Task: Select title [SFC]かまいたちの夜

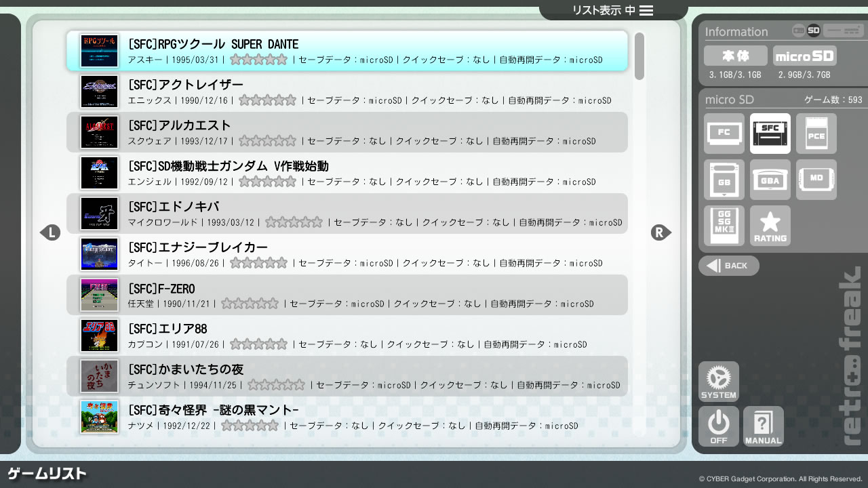Action: 186,369
